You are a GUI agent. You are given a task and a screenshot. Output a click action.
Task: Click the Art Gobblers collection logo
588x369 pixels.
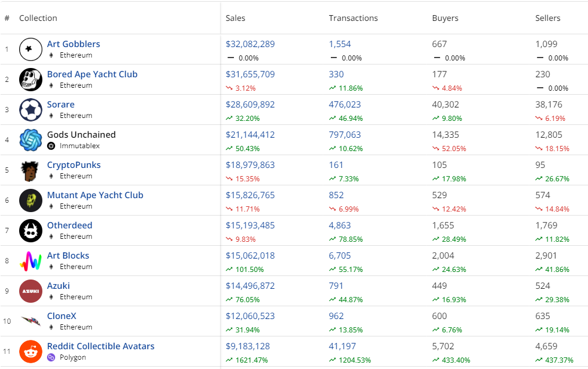point(31,49)
